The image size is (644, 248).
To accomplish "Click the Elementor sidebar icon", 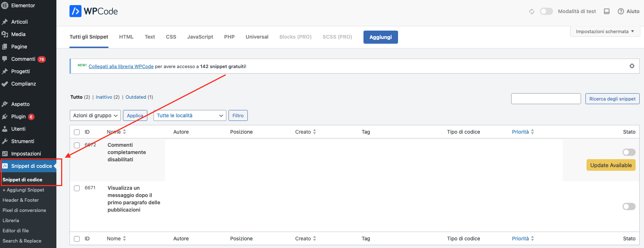I will click(x=5, y=5).
